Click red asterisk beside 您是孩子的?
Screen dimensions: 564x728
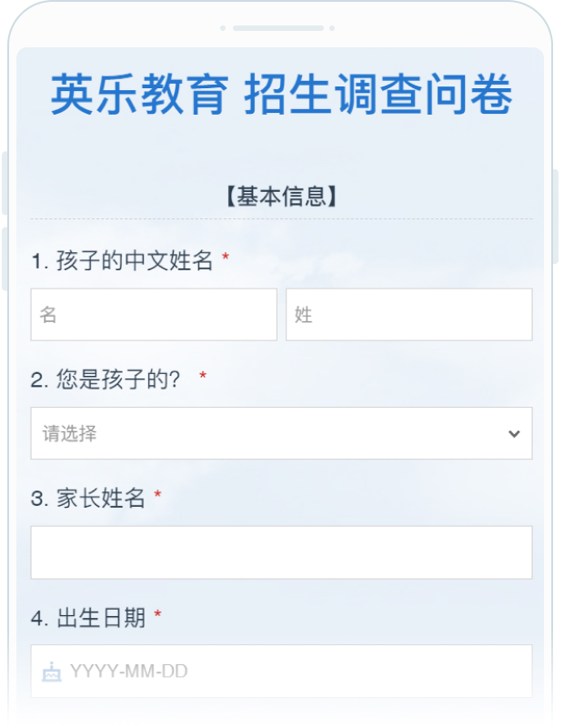point(203,377)
